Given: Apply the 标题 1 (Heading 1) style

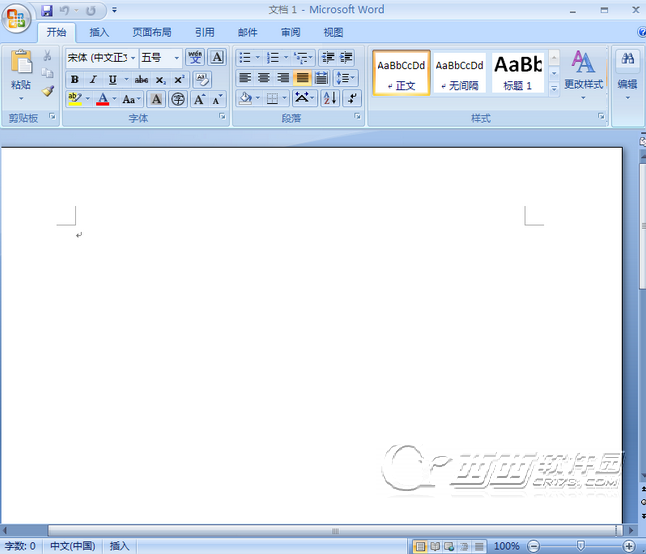Looking at the screenshot, I should (x=518, y=73).
